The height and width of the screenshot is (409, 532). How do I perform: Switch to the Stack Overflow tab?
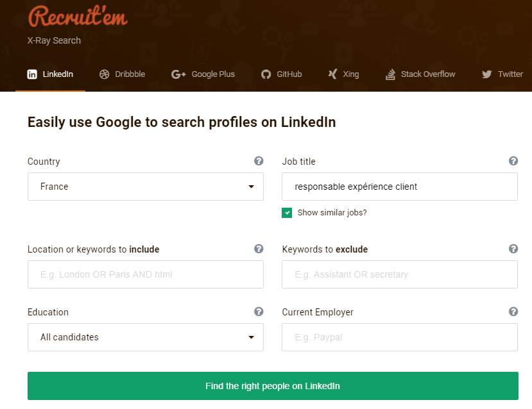420,74
